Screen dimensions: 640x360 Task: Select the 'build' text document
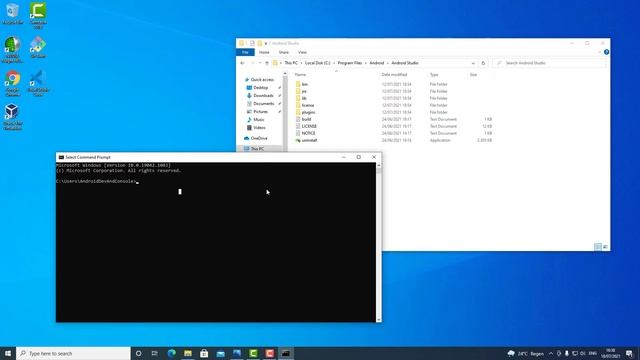click(306, 119)
